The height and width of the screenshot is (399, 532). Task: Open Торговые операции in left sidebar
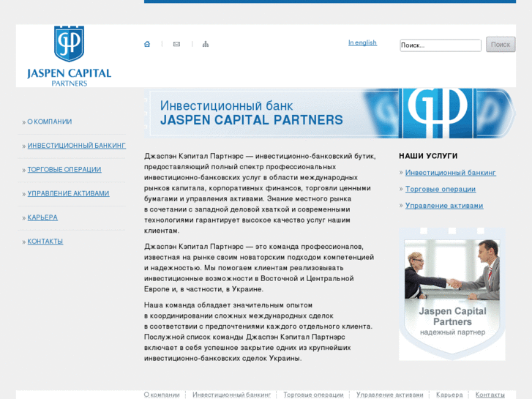pos(64,170)
